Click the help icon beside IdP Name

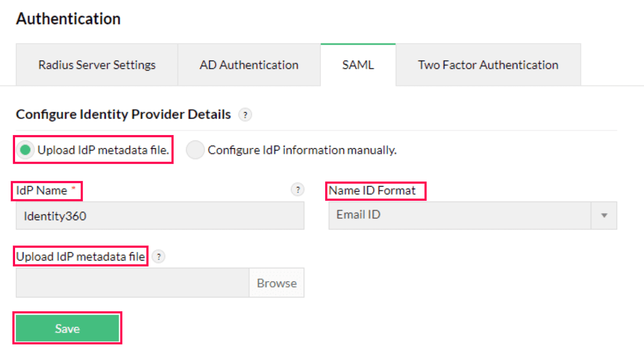click(297, 189)
